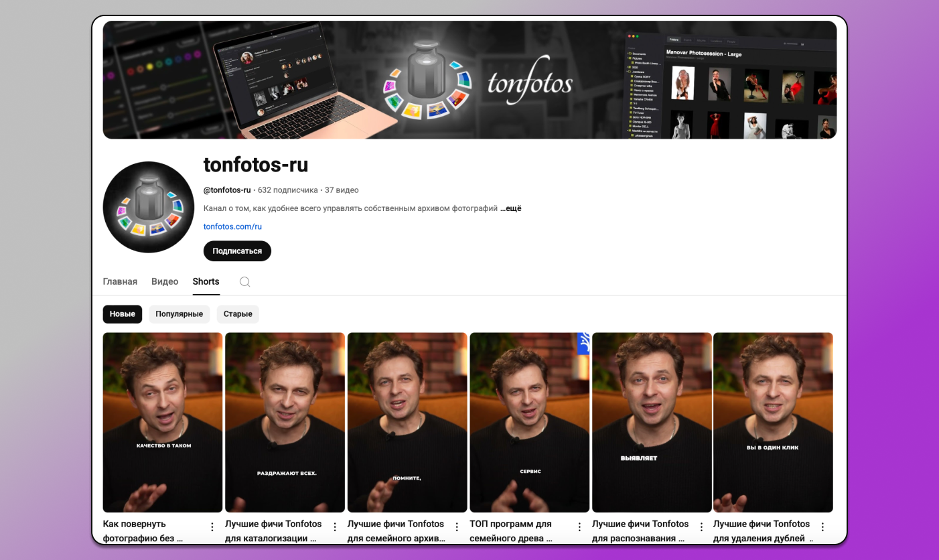Click the channel search magnifier icon

245,282
